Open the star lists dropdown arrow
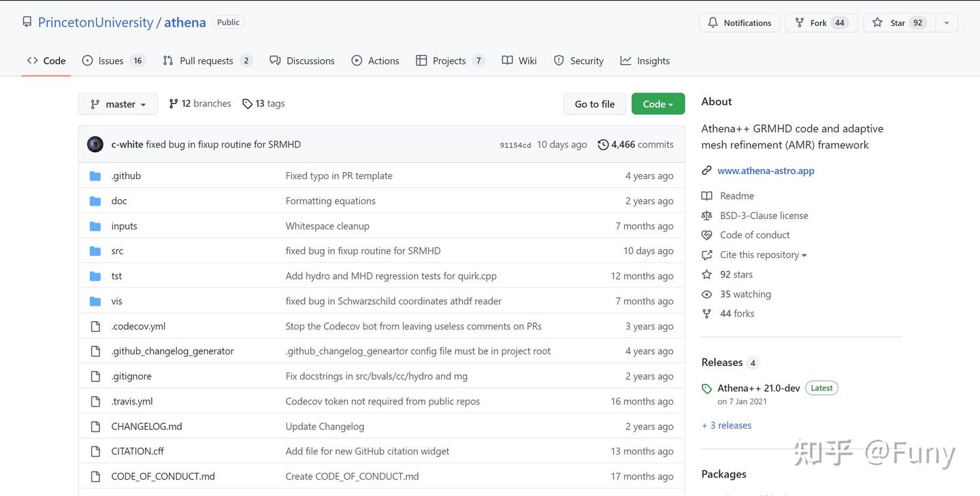This screenshot has width=980, height=496. [946, 22]
